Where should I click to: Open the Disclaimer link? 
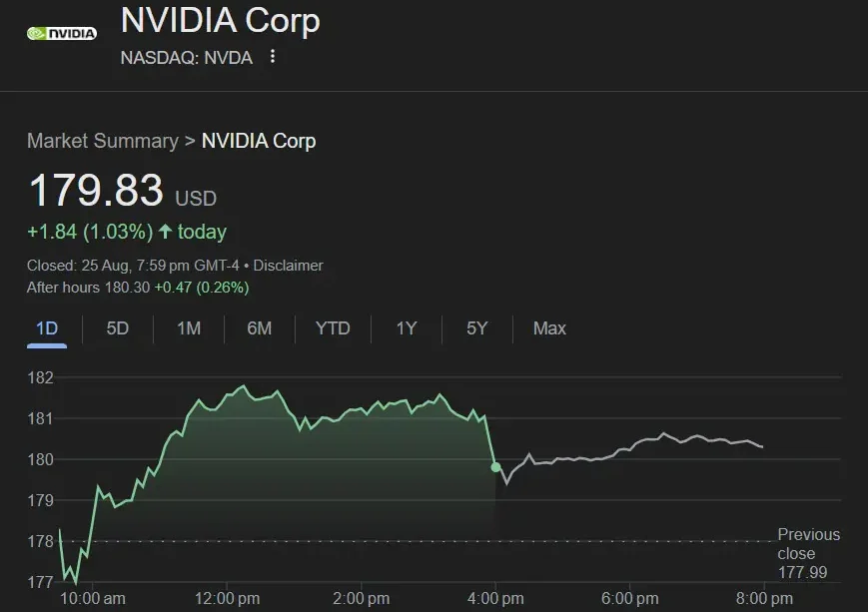(x=289, y=266)
